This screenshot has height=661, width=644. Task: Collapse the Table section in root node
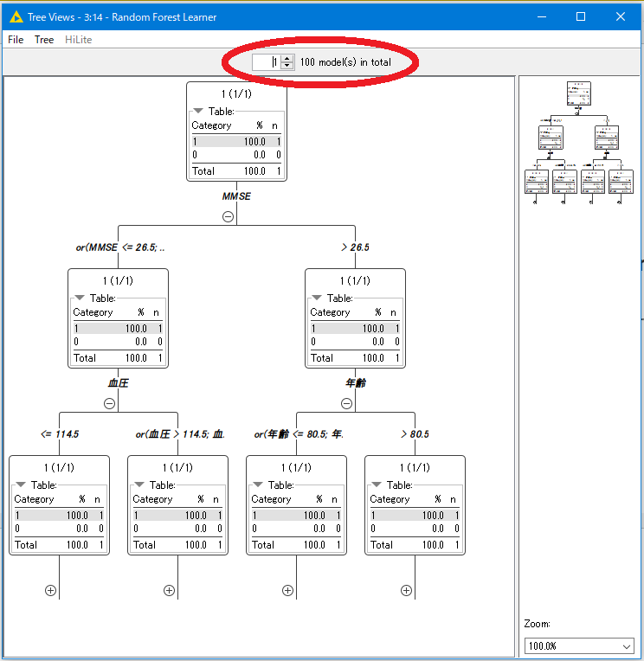198,112
